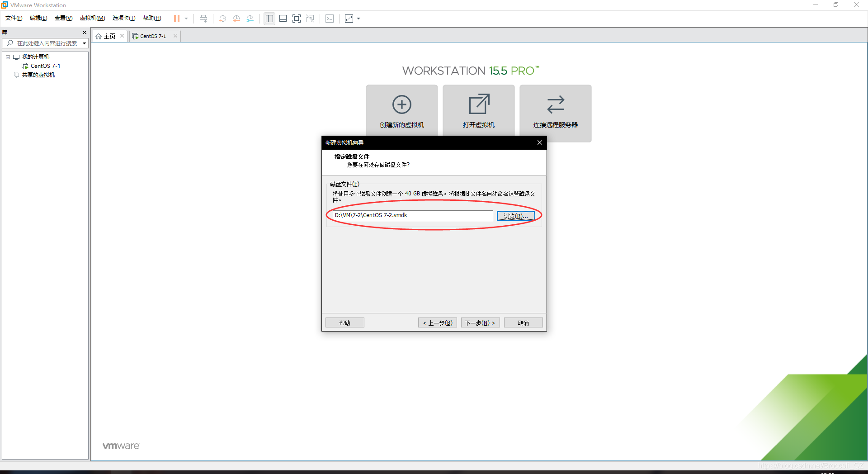Collapse the 我的计算机 tree node
Screen dimensions: 868x474
click(8, 57)
